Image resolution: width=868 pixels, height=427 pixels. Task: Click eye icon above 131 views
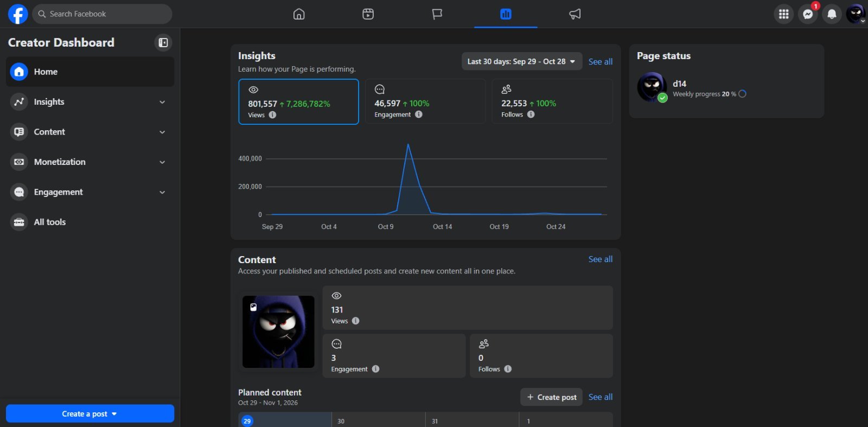click(337, 296)
